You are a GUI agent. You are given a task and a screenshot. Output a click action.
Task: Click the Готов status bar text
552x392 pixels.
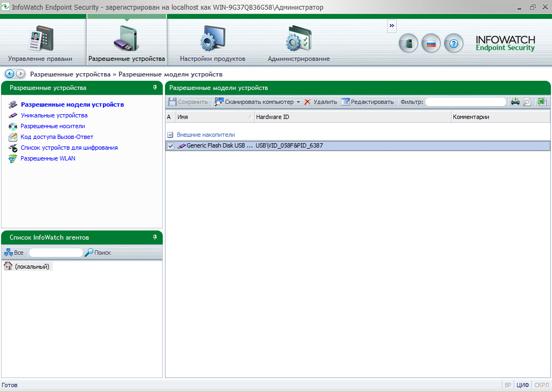(x=10, y=385)
